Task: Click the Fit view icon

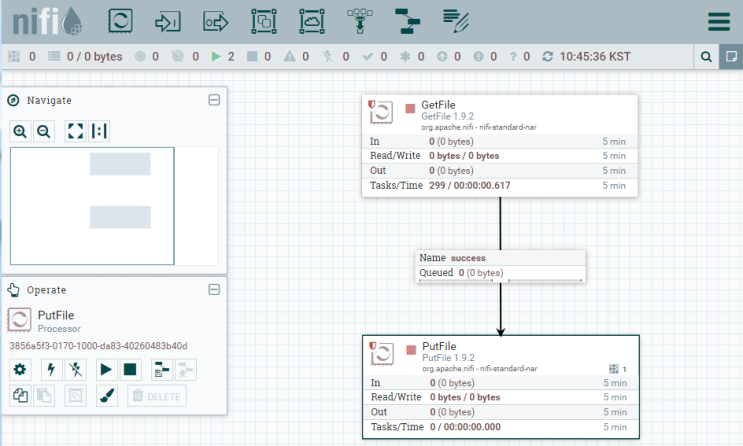Action: (75, 131)
